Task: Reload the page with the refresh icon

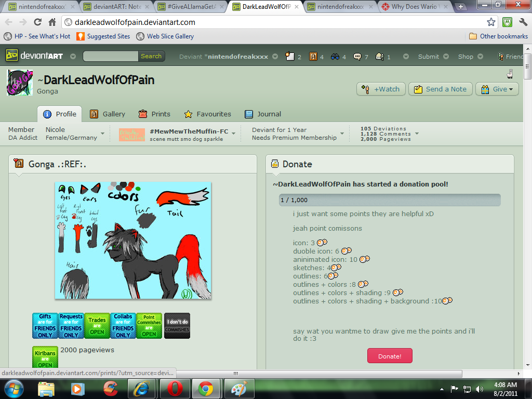Action: click(x=37, y=22)
